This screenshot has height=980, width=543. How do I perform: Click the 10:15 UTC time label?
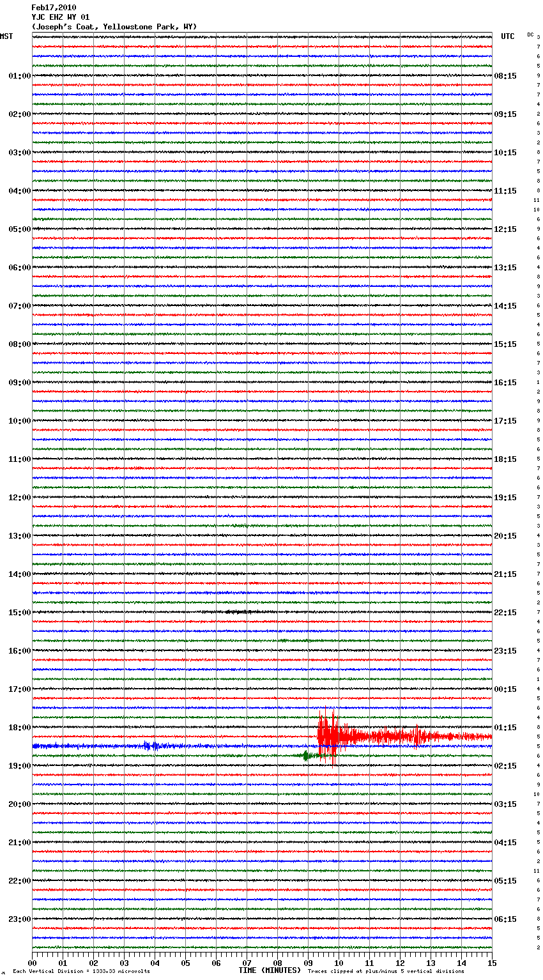(x=505, y=153)
